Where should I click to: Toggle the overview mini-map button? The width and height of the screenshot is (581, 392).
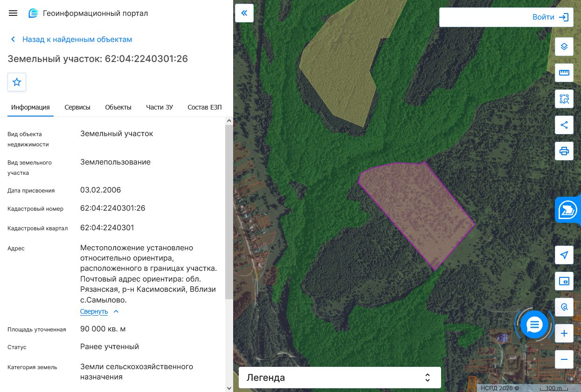coord(564,281)
